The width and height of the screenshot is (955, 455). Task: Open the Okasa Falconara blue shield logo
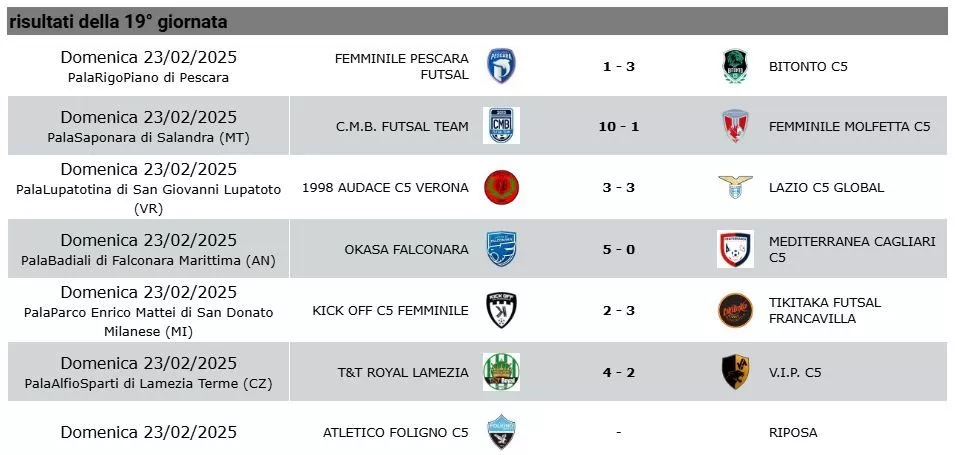pyautogui.click(x=501, y=249)
